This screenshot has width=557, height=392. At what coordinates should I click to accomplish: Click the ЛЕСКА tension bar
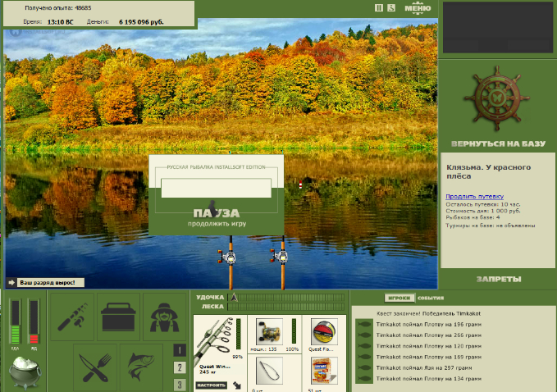pos(286,307)
